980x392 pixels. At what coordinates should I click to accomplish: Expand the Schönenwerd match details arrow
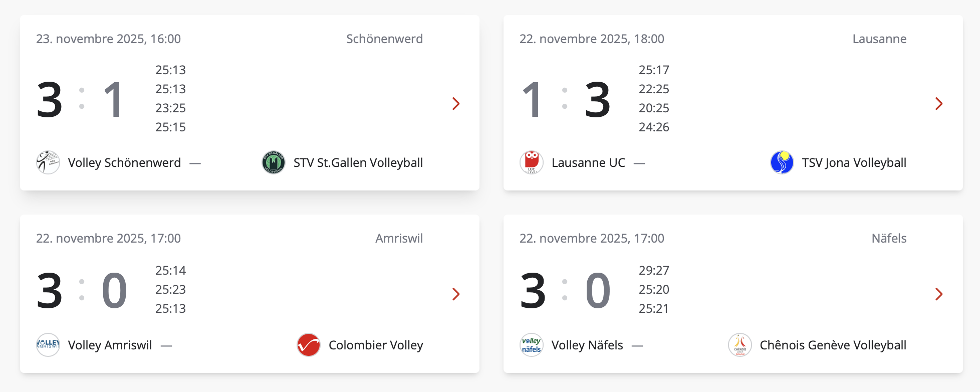(x=456, y=104)
